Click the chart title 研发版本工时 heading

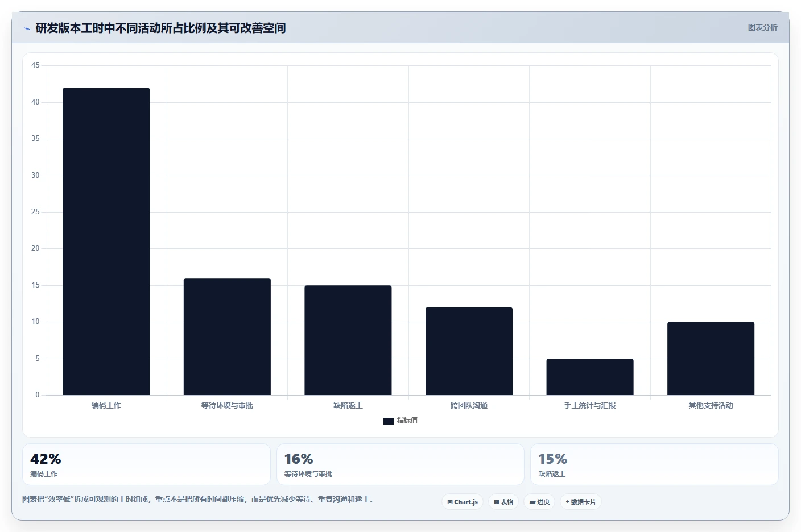(x=160, y=28)
